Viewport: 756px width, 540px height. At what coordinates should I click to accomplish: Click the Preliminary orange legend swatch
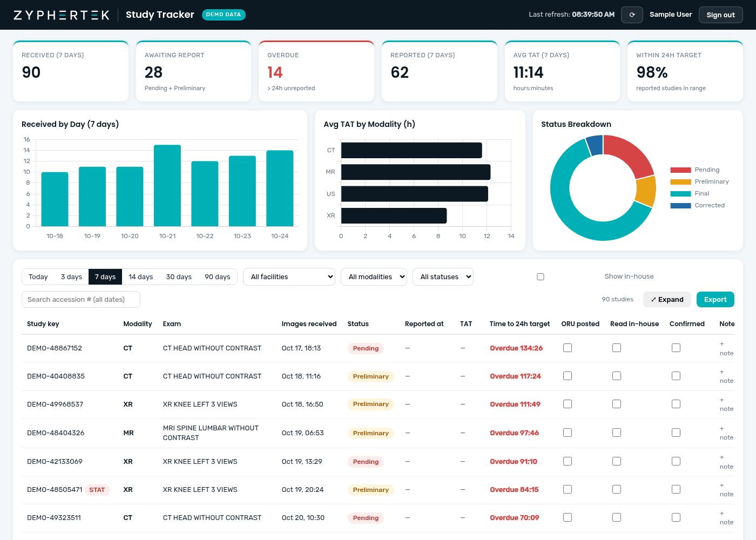coord(680,182)
